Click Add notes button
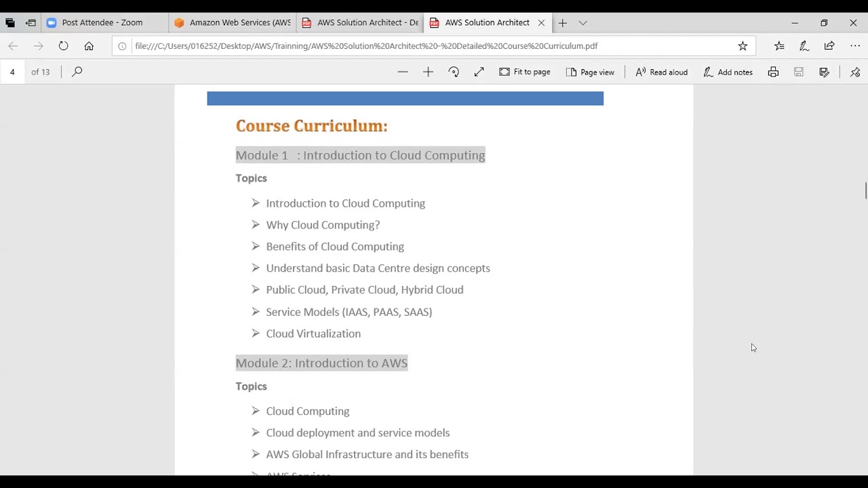The width and height of the screenshot is (868, 488). point(728,72)
